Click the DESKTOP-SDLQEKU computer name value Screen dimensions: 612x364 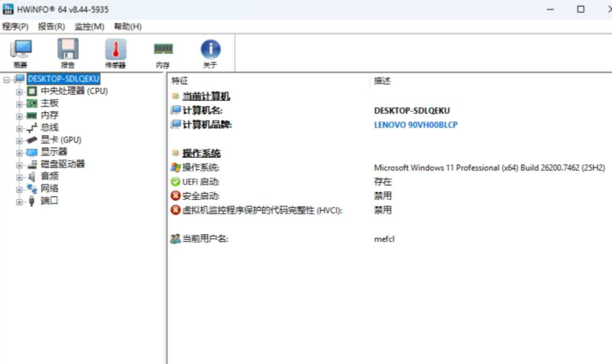coord(412,111)
